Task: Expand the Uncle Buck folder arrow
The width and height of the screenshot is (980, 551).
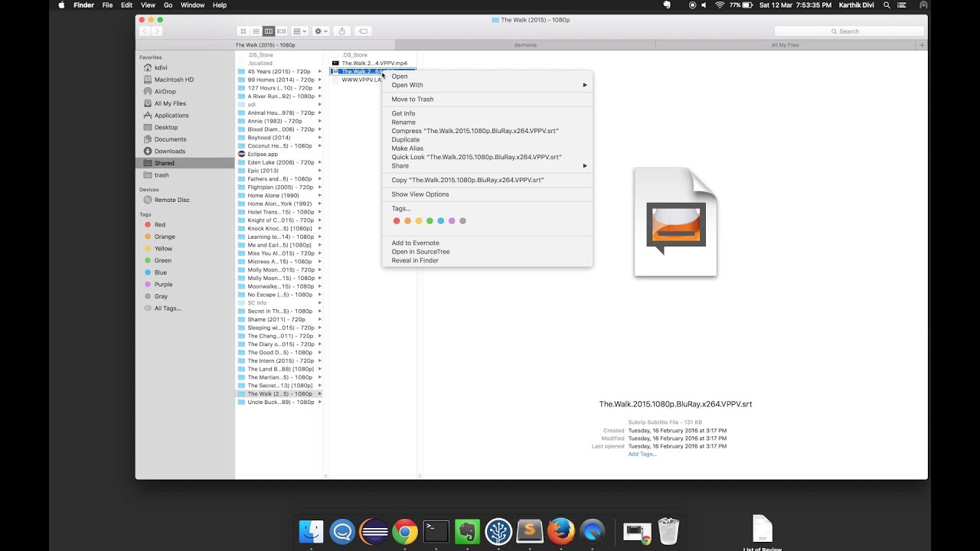Action: click(319, 403)
